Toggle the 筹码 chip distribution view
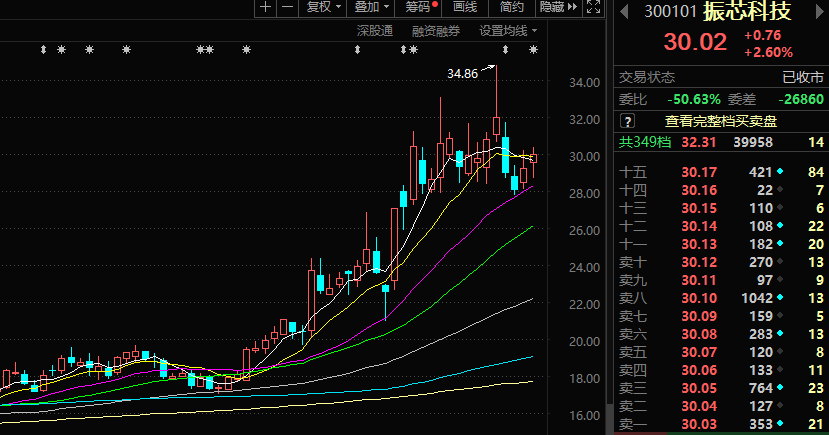 point(420,7)
